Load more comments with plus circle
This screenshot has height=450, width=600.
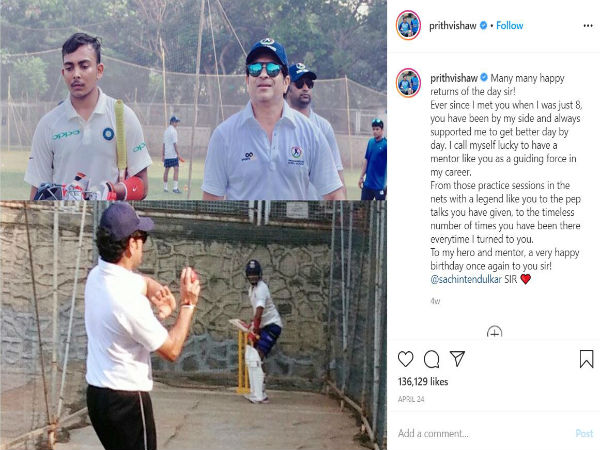[x=494, y=331]
